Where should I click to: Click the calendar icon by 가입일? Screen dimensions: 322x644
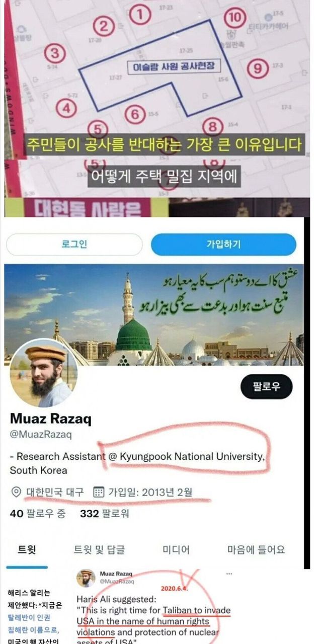pos(99,492)
